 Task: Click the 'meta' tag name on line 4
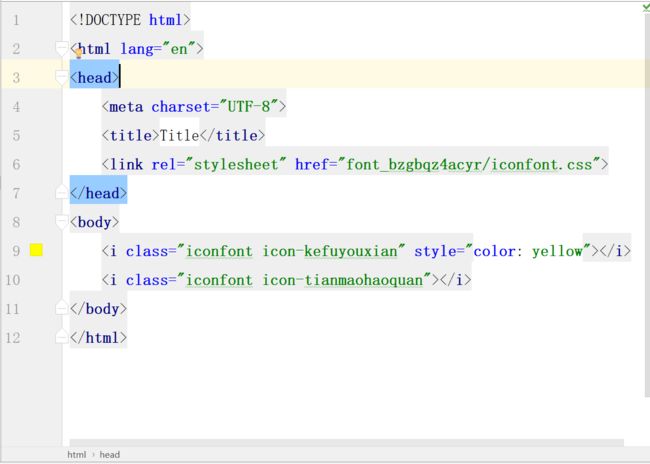(126, 107)
